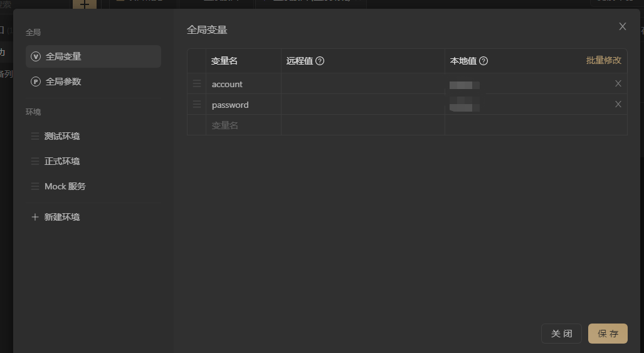Viewport: 644px width, 353px height.
Task: Click the 本地值 column header text
Action: click(x=463, y=61)
